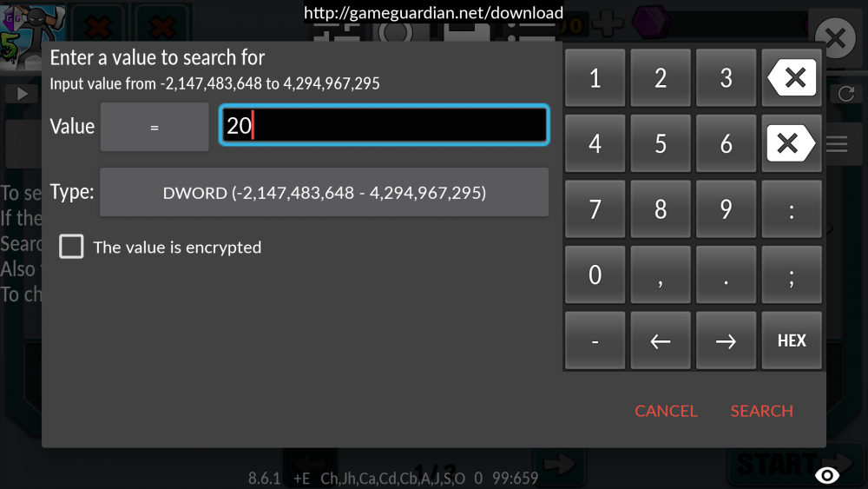This screenshot has height=489, width=868.
Task: Close GameGuardian overlay with X button
Action: (x=835, y=38)
